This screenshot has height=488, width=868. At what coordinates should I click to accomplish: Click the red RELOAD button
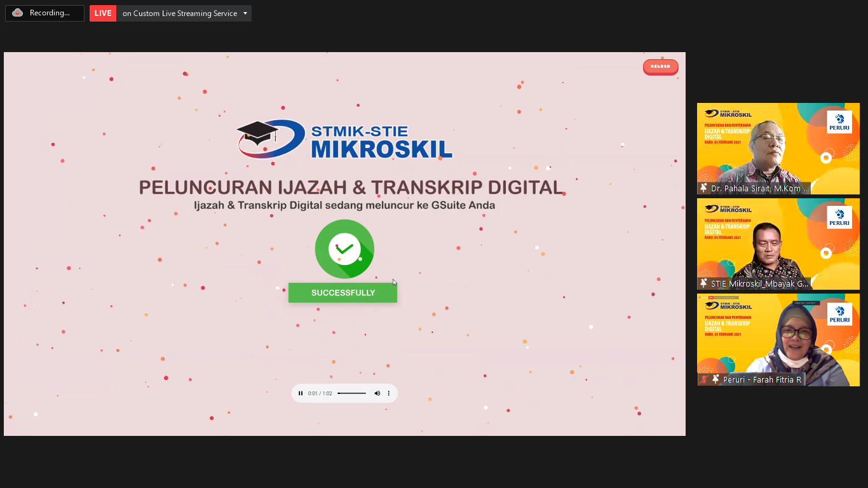[660, 67]
